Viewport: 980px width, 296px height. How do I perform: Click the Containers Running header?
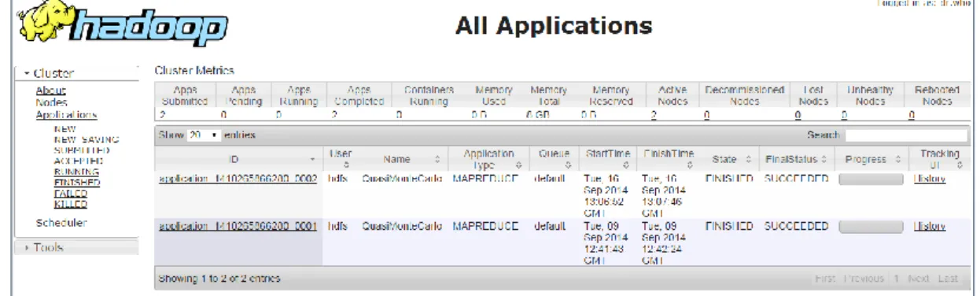429,95
